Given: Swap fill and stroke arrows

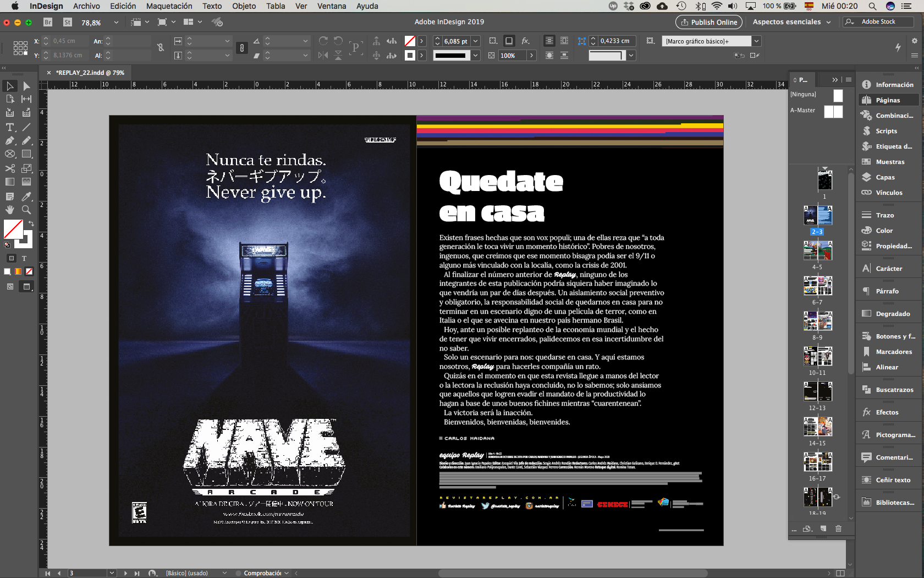Looking at the screenshot, I should 31,223.
